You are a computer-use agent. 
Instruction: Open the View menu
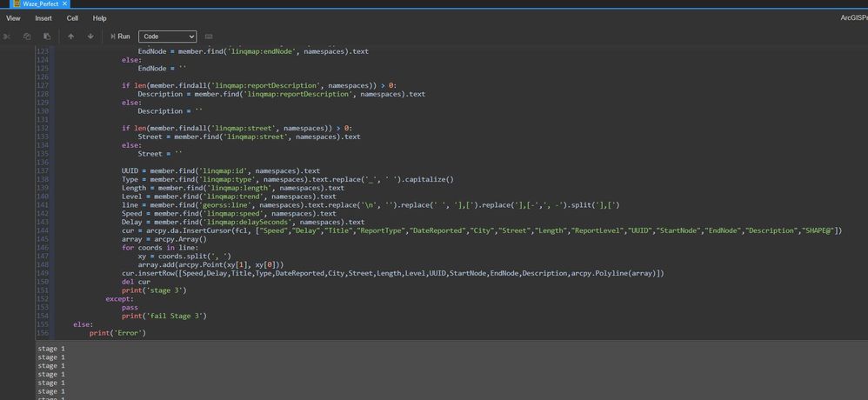[13, 18]
